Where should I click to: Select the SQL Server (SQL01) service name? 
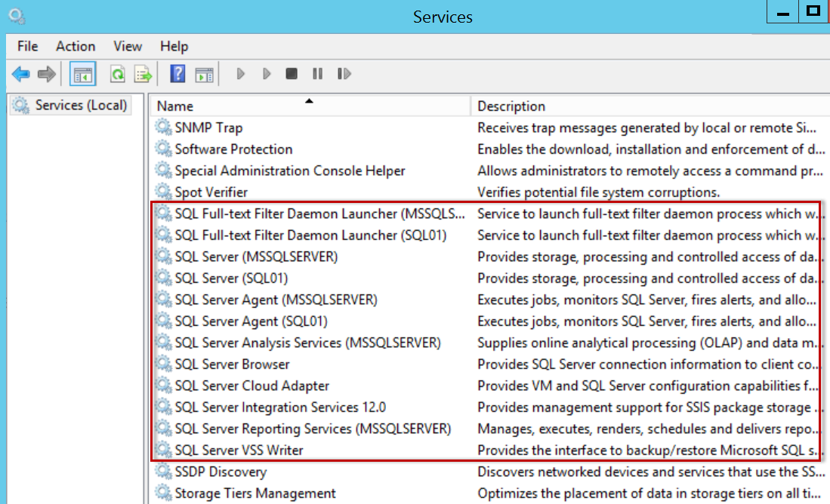pyautogui.click(x=231, y=278)
